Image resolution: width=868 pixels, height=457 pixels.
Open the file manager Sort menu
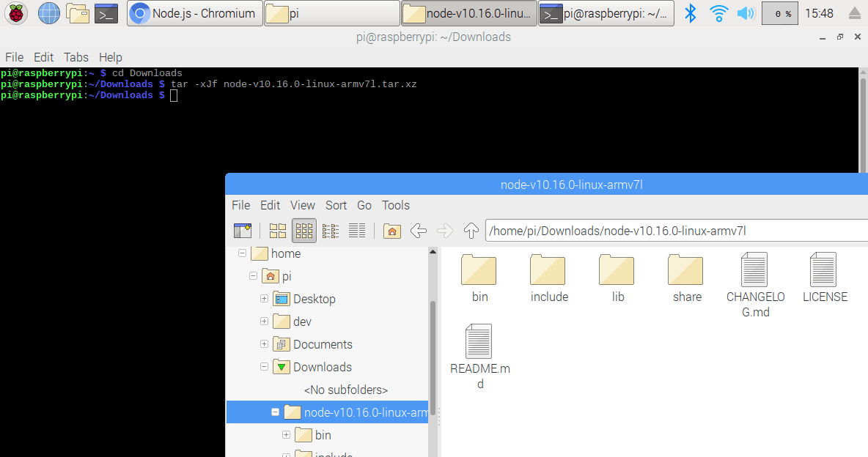(336, 205)
